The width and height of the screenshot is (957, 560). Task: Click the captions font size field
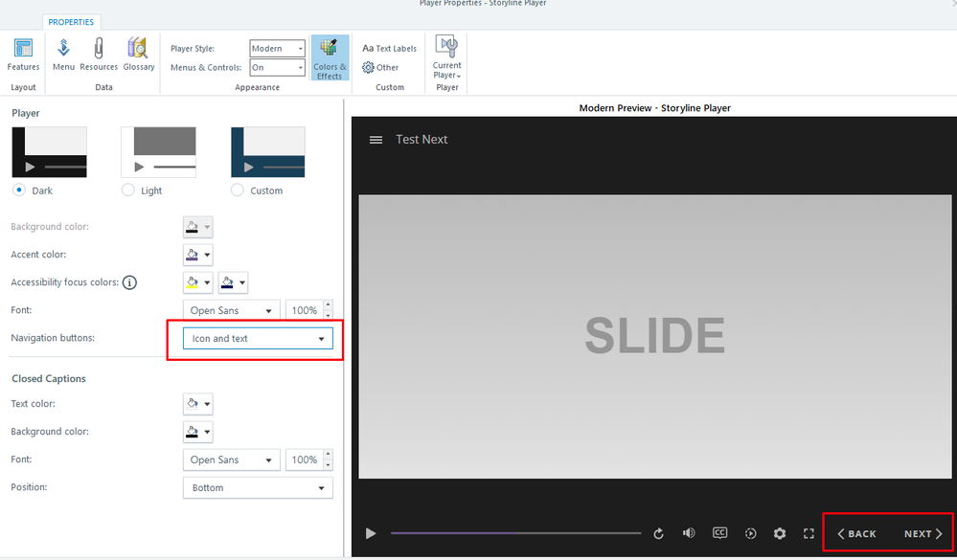pyautogui.click(x=304, y=459)
